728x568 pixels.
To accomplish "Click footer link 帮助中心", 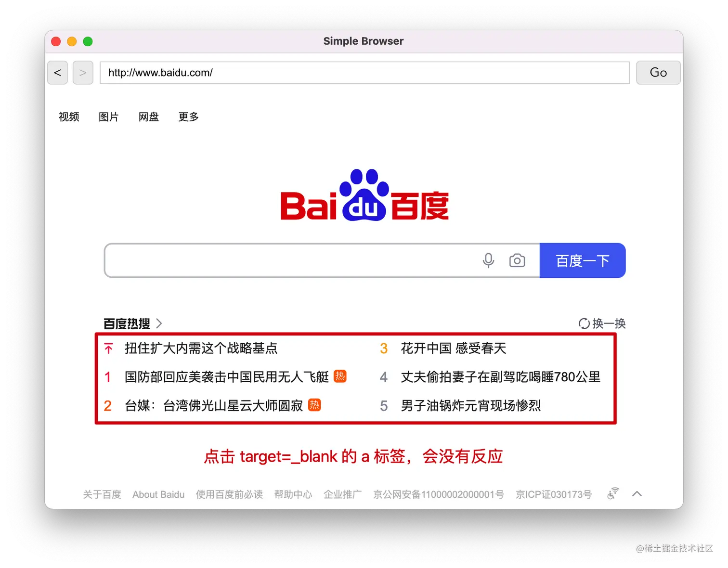I will 293,494.
